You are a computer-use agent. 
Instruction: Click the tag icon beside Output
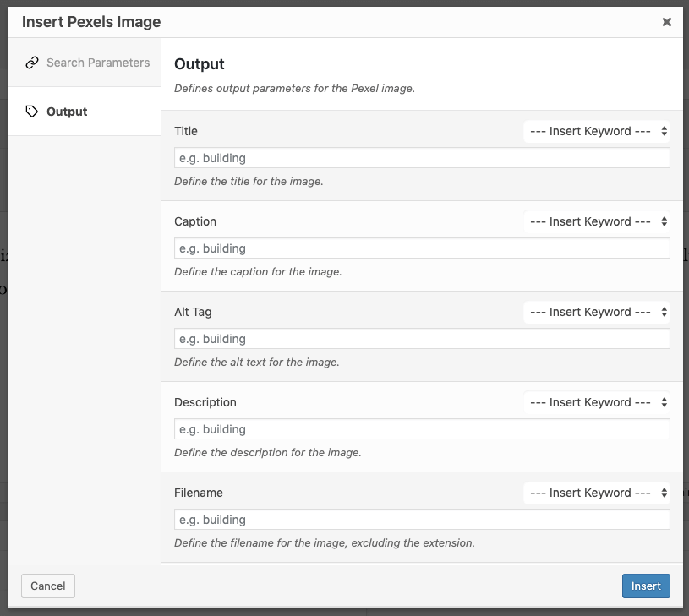click(32, 112)
